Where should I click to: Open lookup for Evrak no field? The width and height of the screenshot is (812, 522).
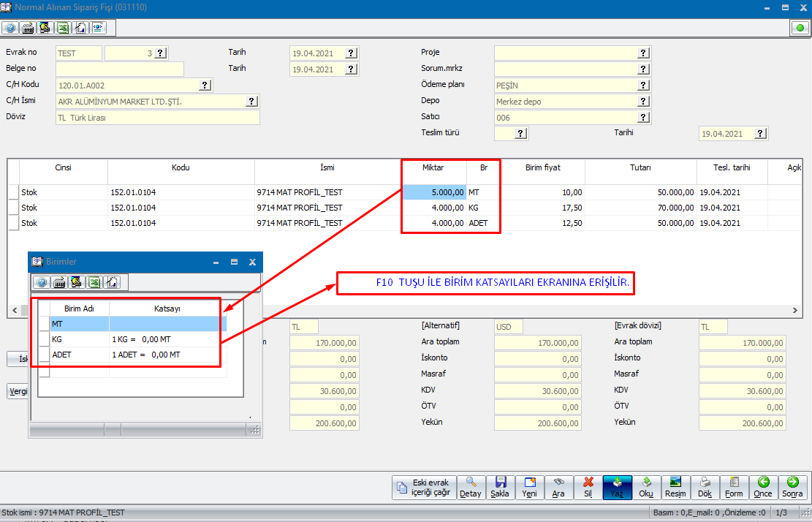point(161,53)
